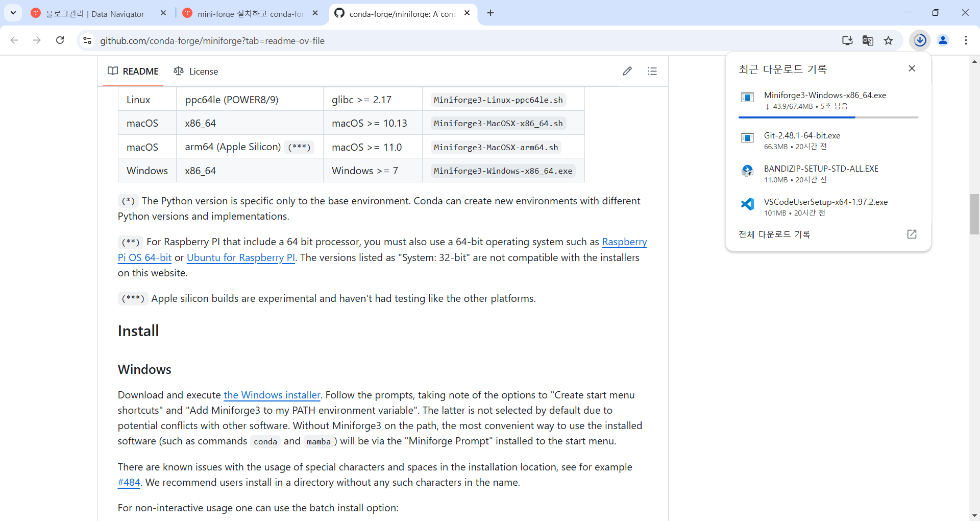
Task: Click the page vertical scrollbar thumb
Action: pos(974,215)
